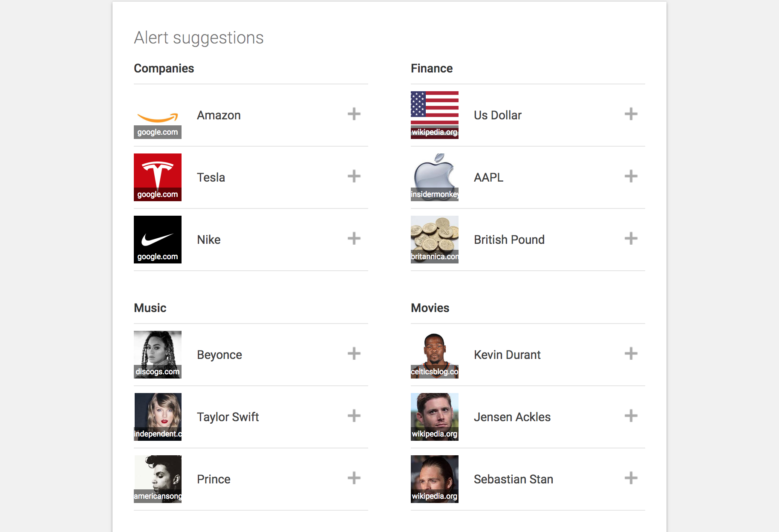This screenshot has height=532, width=779.
Task: Add Nike alert with plus icon
Action: (x=354, y=239)
